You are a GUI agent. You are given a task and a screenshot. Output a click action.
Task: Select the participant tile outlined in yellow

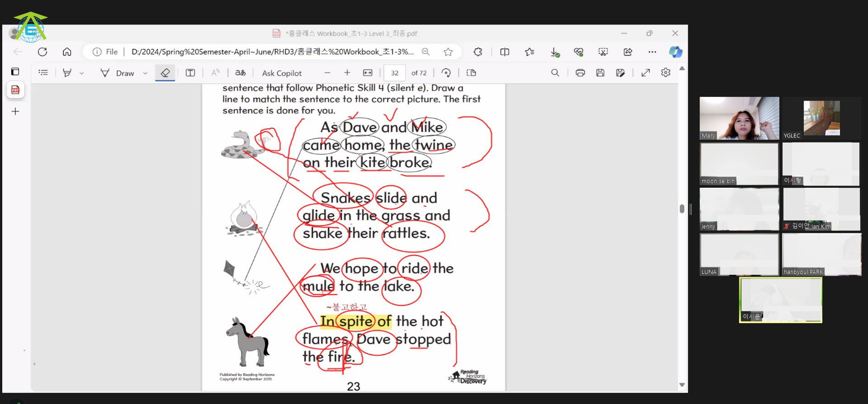781,300
